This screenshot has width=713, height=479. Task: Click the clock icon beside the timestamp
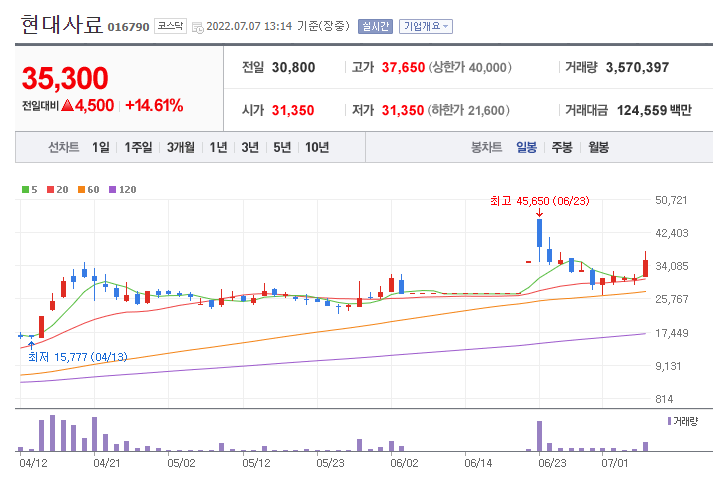pos(197,27)
